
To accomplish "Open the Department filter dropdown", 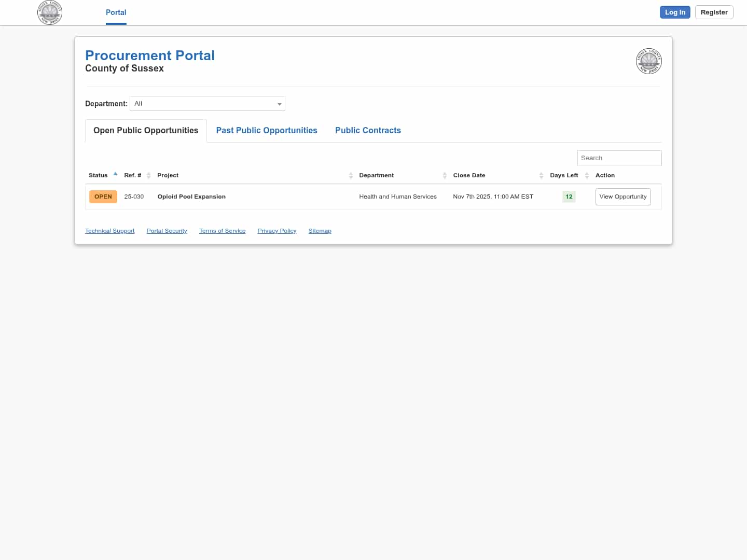I will pyautogui.click(x=207, y=103).
